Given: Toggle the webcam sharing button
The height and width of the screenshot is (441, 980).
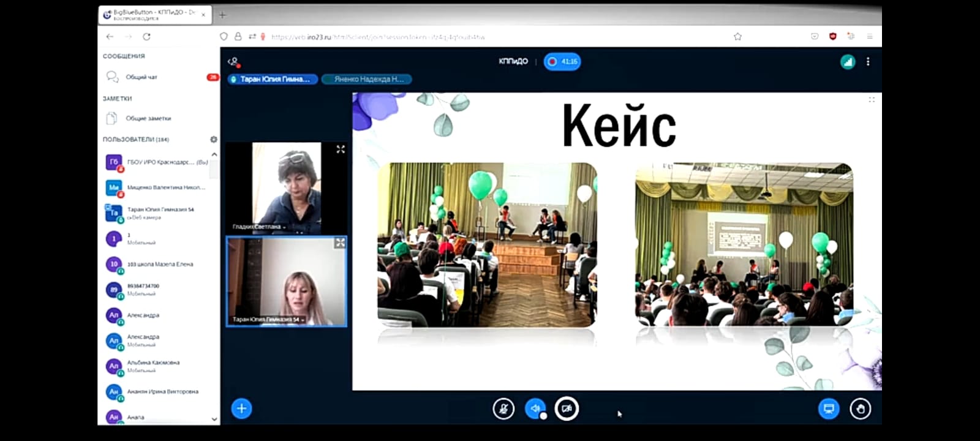Looking at the screenshot, I should 567,409.
